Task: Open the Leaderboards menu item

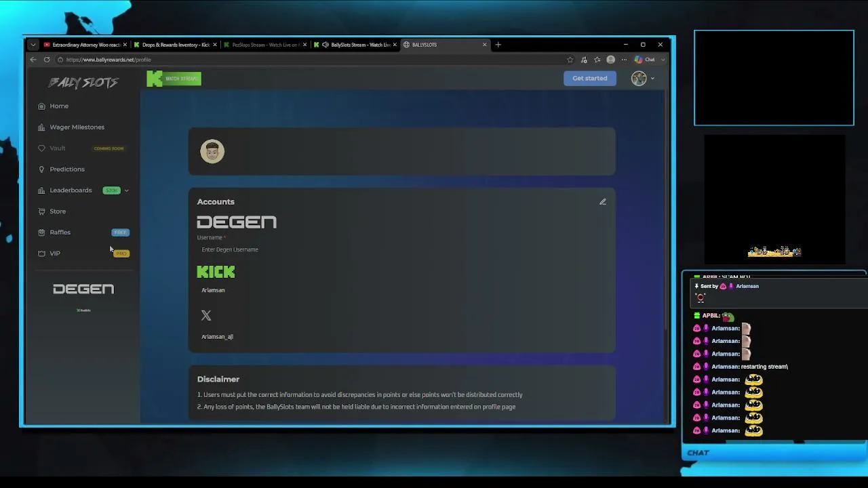Action: (71, 190)
